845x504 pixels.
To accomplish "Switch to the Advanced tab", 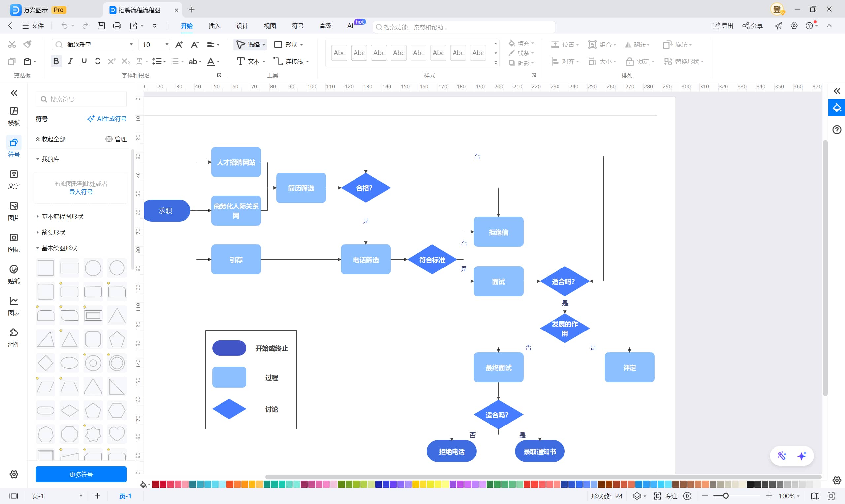I will tap(325, 26).
